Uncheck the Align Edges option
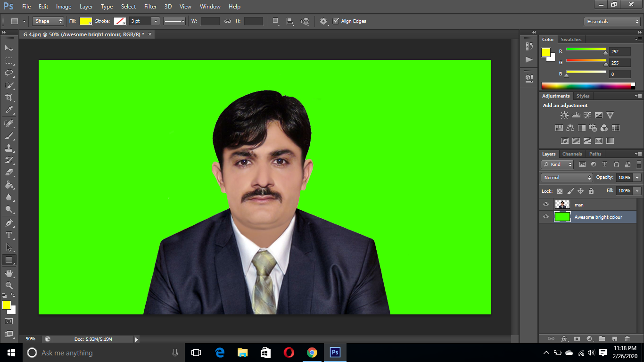644x362 pixels. (336, 21)
